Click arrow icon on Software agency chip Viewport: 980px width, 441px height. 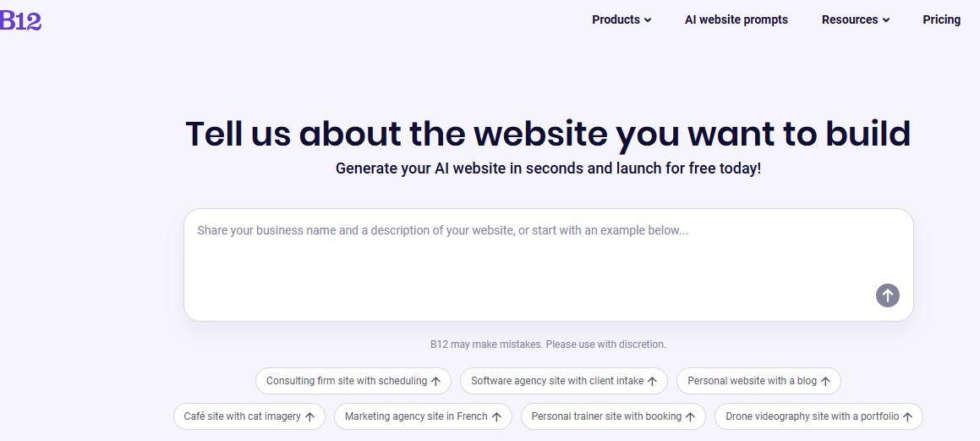652,382
